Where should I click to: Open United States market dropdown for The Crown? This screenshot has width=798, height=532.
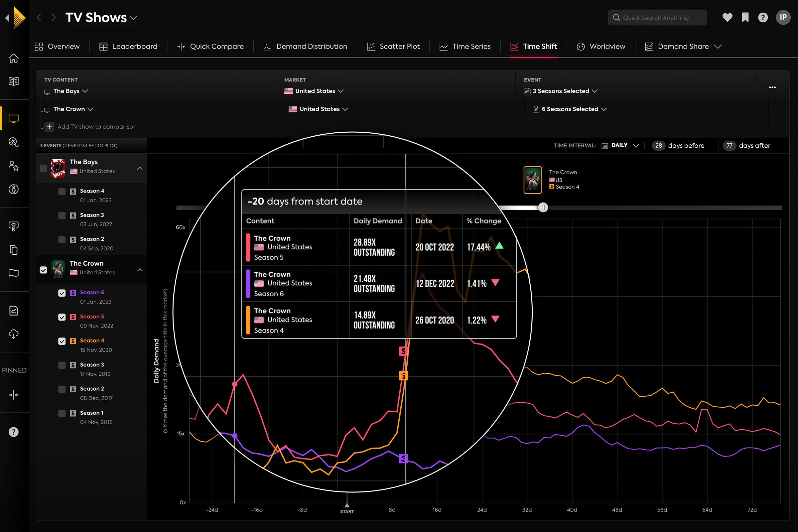(318, 109)
